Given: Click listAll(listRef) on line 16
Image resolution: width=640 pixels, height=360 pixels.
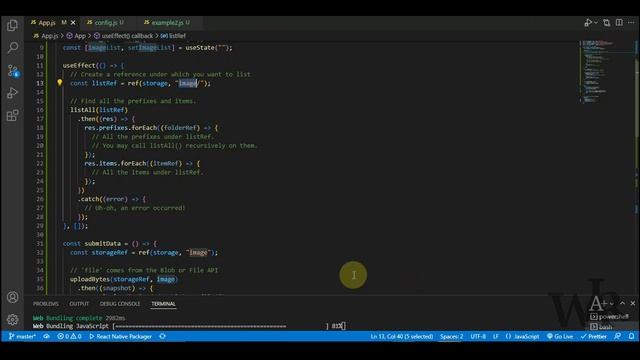Looking at the screenshot, I should pos(99,110).
